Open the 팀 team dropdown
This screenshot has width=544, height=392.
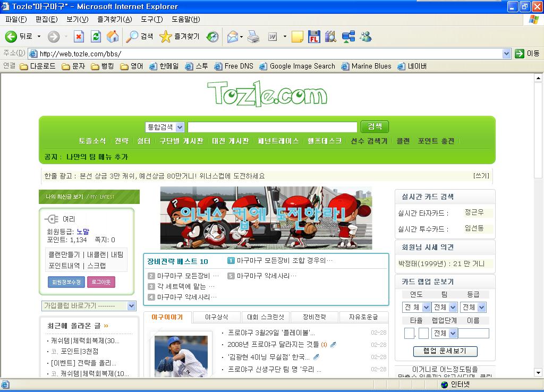point(445,307)
